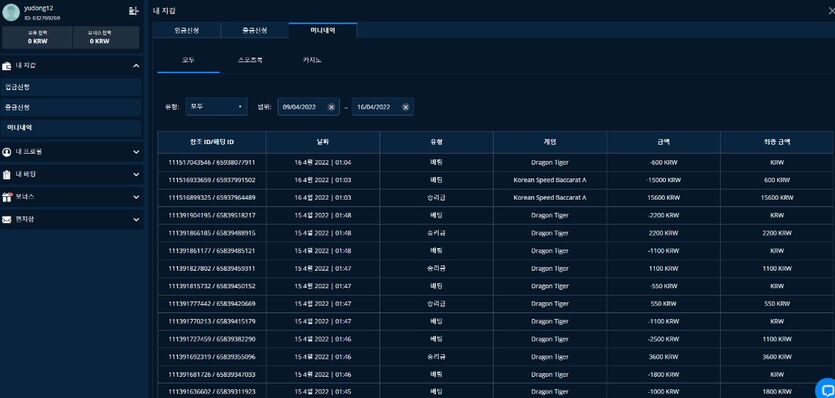Viewport: 835px width, 398px height.
Task: Click the -600 KRW amount cell
Action: point(664,163)
